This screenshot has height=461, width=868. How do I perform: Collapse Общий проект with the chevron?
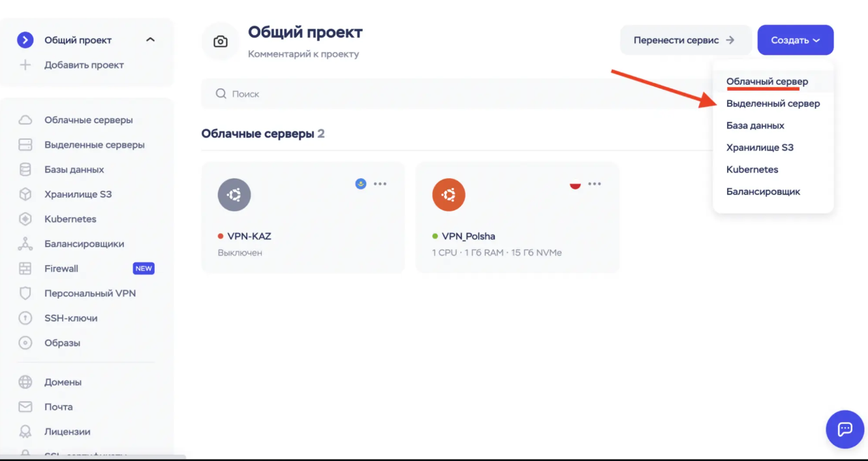coord(150,39)
